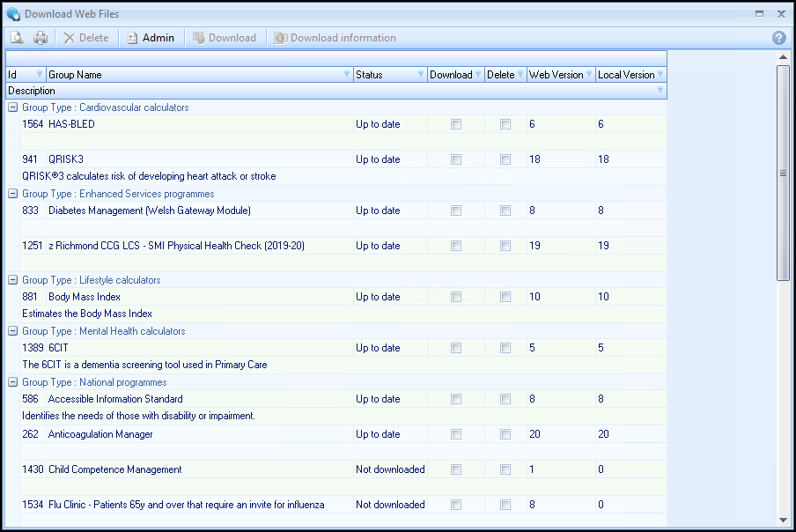Click the Description row filter icon
796x532 pixels.
tap(660, 91)
